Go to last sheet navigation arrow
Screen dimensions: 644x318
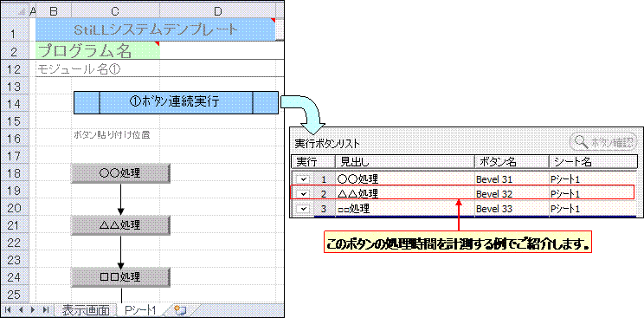coord(45,309)
